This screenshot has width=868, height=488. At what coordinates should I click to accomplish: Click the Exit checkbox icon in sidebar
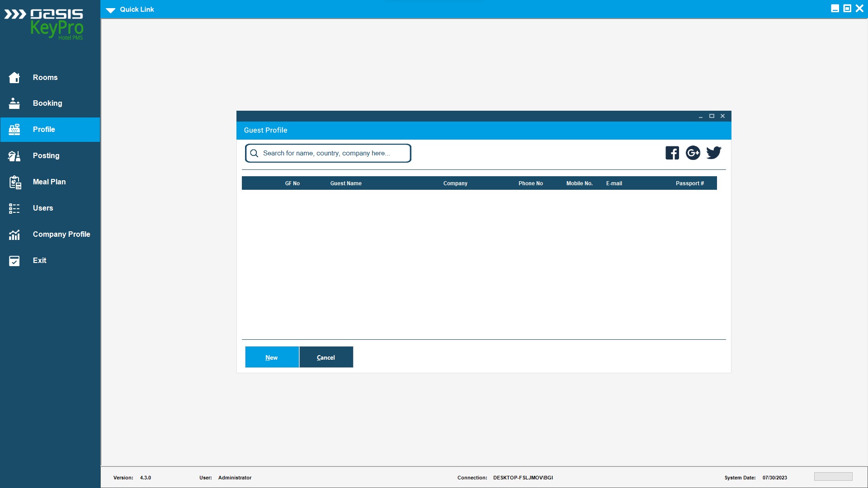coord(14,261)
